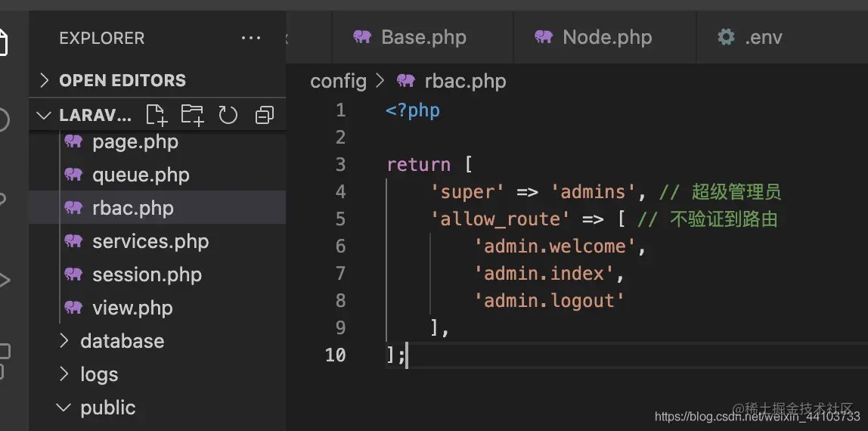Switch to the .env tab
Screen dimensions: 868x431
(x=782, y=37)
